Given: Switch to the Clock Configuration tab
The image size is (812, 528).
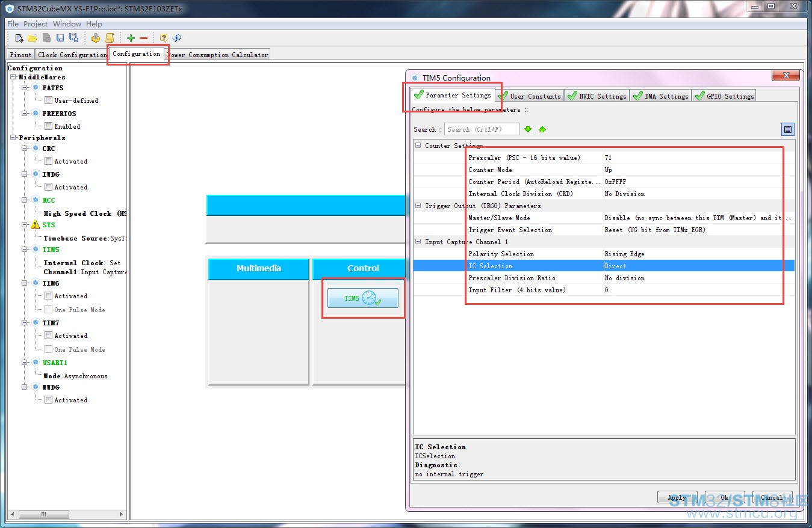Looking at the screenshot, I should (72, 55).
